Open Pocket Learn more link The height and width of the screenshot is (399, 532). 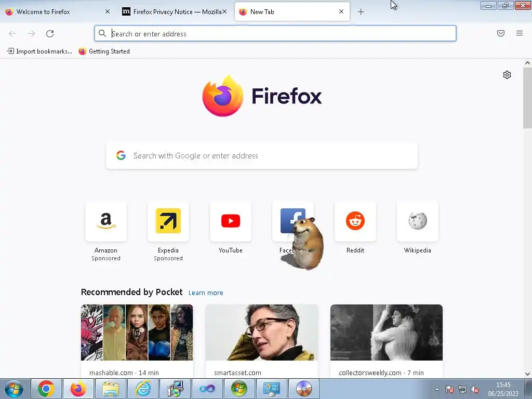point(206,293)
